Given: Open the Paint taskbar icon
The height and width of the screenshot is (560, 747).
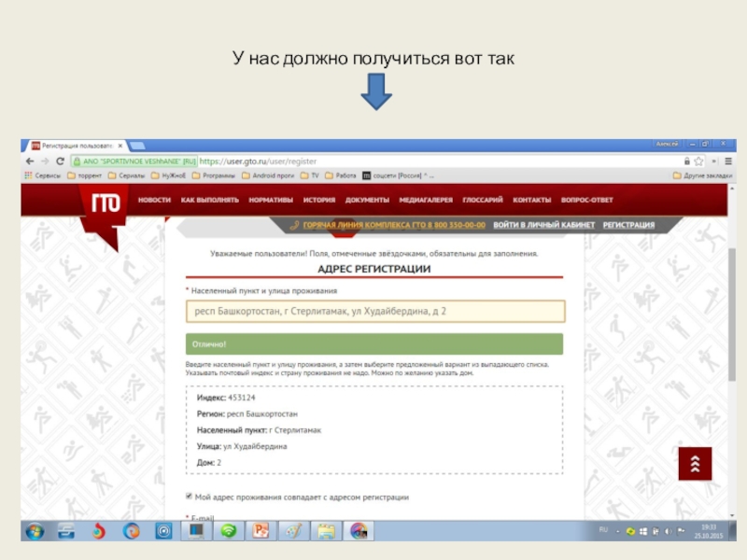Looking at the screenshot, I should 293,531.
